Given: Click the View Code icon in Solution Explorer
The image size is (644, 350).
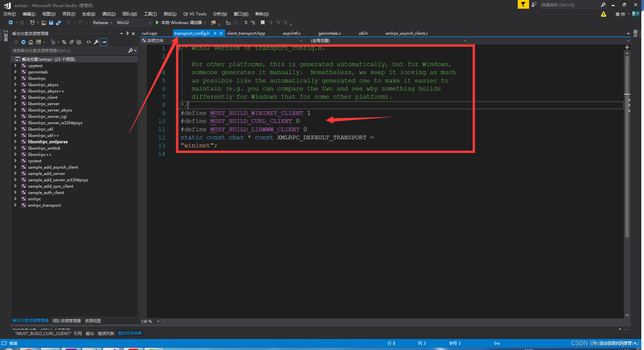Looking at the screenshot, I should (x=89, y=42).
